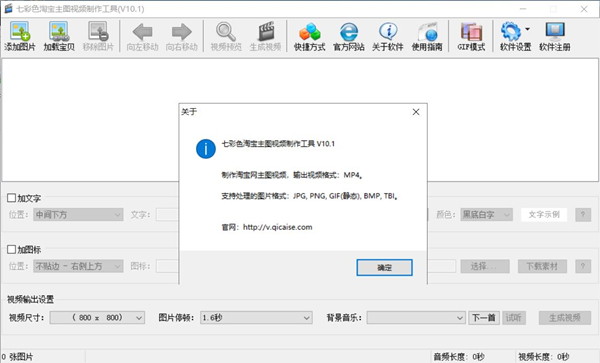The image size is (600, 363).
Task: Open the 使用指南 user guide icon
Action: (x=427, y=36)
